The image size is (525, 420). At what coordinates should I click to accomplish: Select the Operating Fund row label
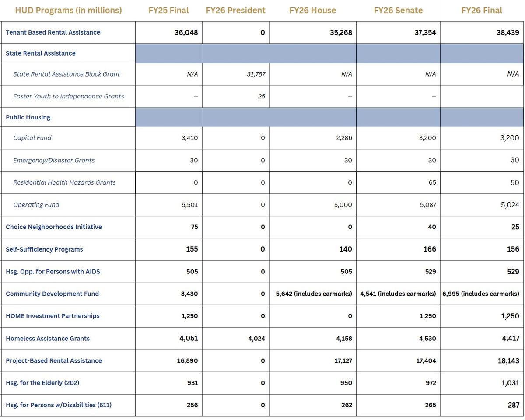(x=36, y=205)
